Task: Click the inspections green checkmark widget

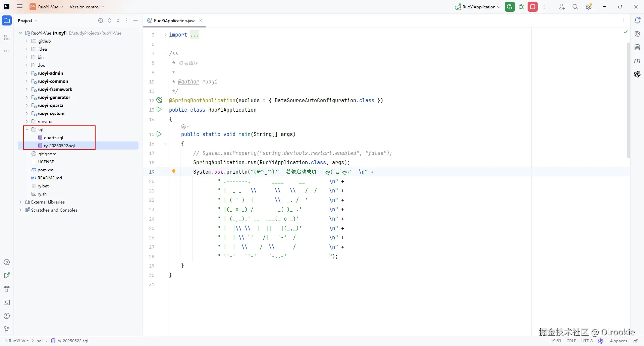Action: click(626, 32)
